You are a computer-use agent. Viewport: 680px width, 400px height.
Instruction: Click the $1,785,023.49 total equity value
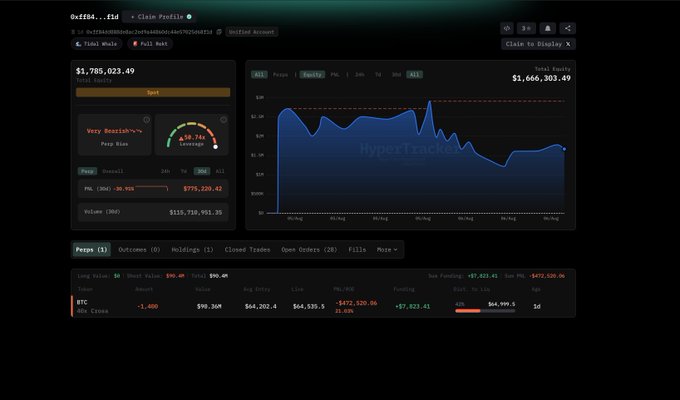point(105,71)
